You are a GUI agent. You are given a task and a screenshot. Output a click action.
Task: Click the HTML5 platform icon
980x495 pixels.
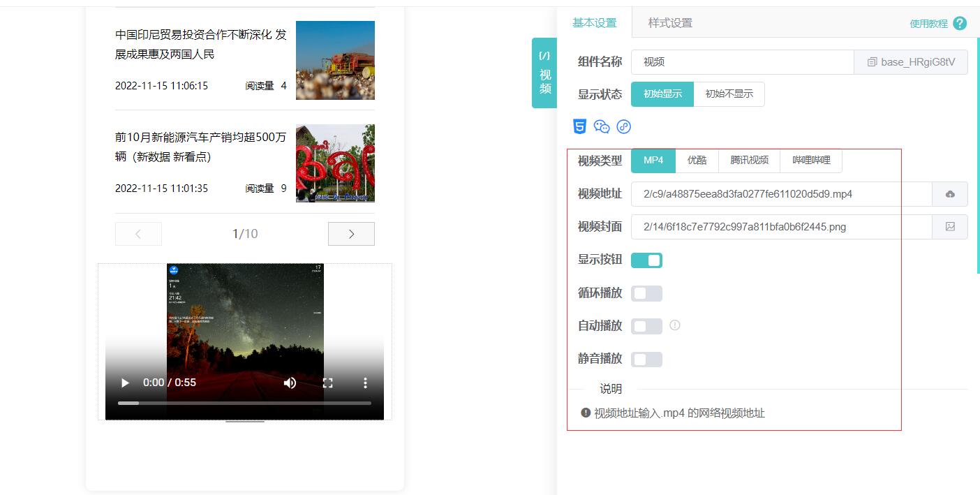click(579, 126)
